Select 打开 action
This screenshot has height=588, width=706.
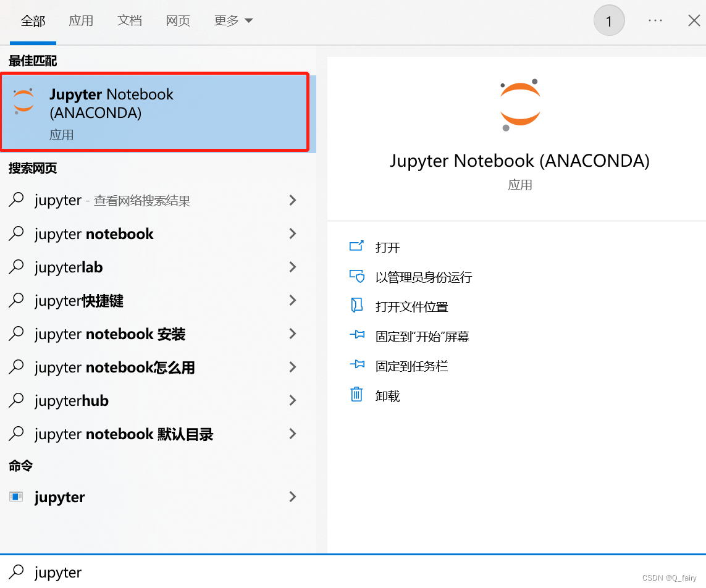(x=388, y=247)
